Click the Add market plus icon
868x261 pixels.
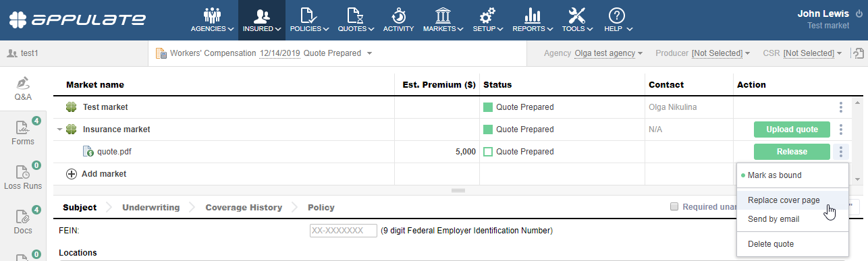72,174
